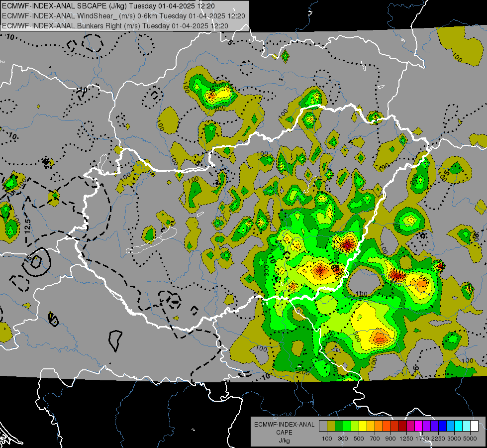Click the 15 contour label on solid line

tap(28, 258)
